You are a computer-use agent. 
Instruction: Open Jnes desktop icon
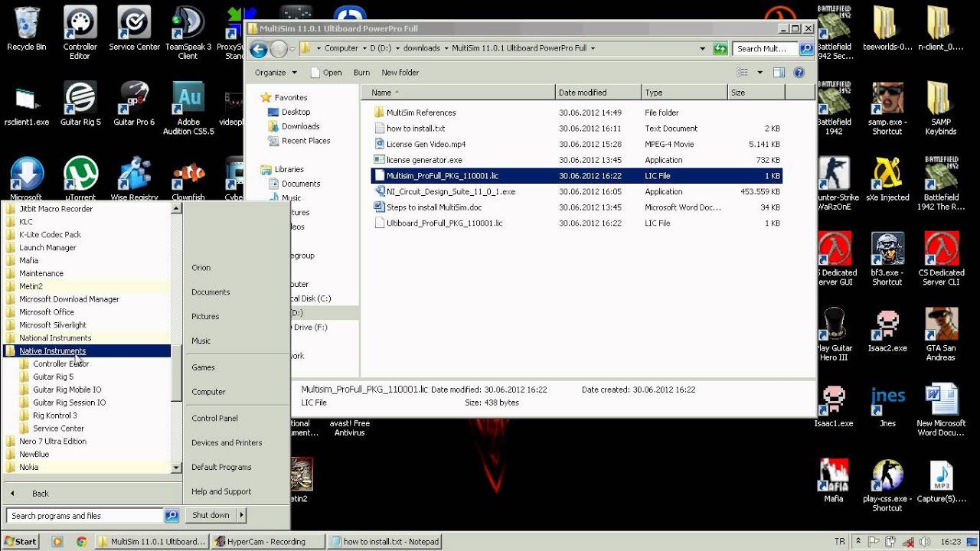887,406
